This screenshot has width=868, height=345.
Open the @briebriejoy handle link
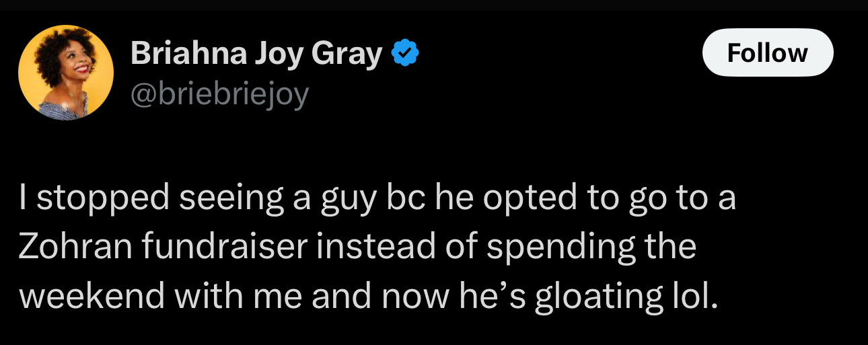(x=219, y=95)
